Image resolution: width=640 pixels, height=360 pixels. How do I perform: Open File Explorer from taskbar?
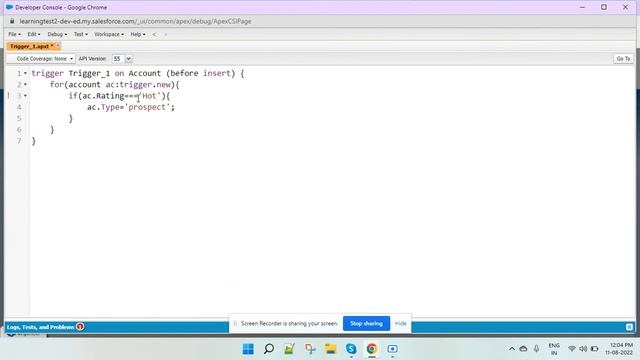[x=330, y=349]
